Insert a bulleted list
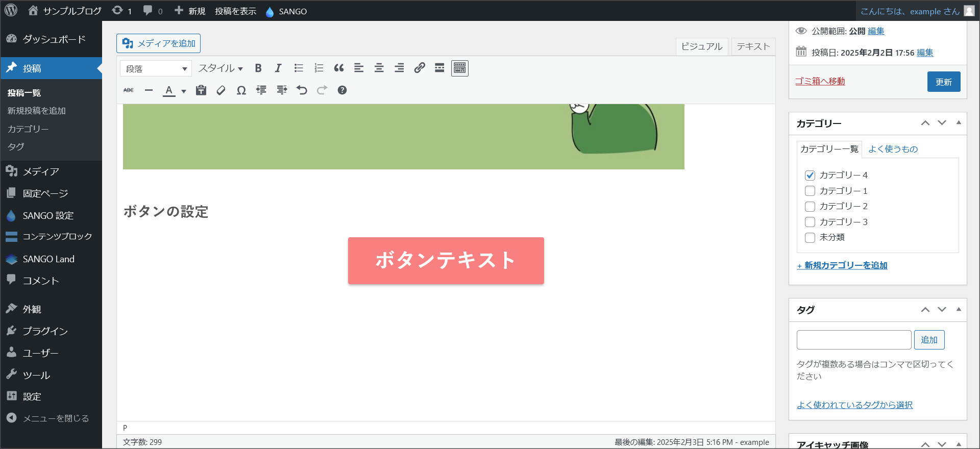This screenshot has width=980, height=449. pos(299,68)
